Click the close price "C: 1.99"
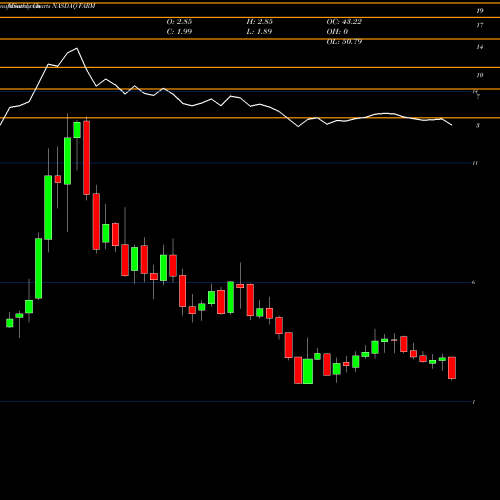The height and width of the screenshot is (500, 500). click(179, 32)
